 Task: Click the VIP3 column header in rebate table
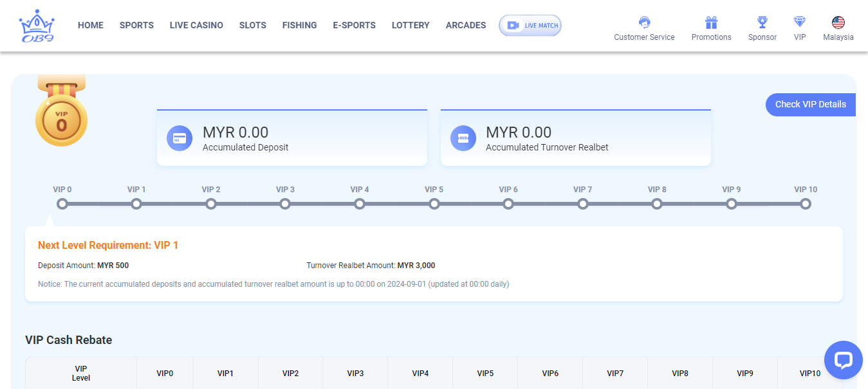point(355,374)
